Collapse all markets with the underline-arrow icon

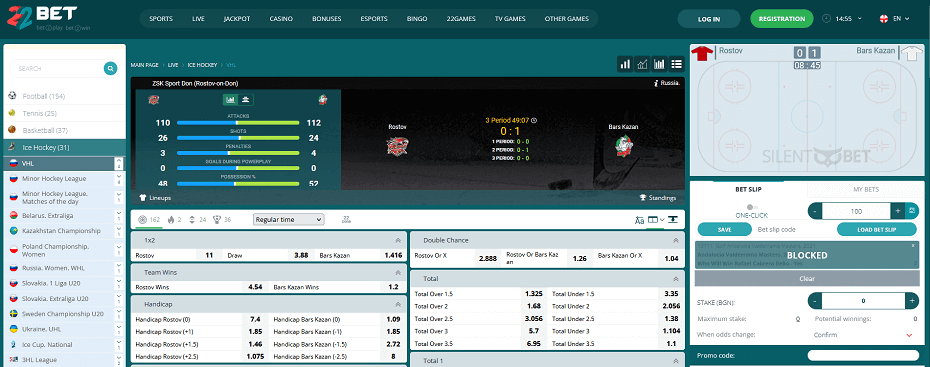[x=673, y=220]
